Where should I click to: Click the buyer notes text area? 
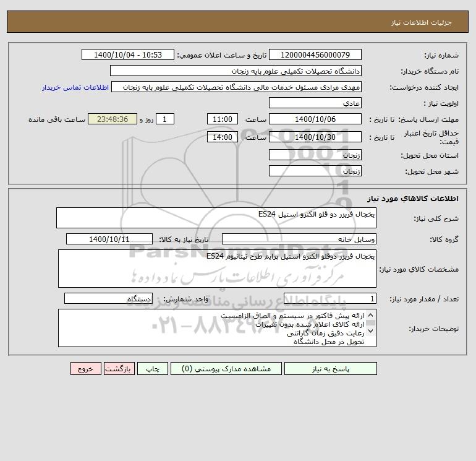tap(217, 328)
